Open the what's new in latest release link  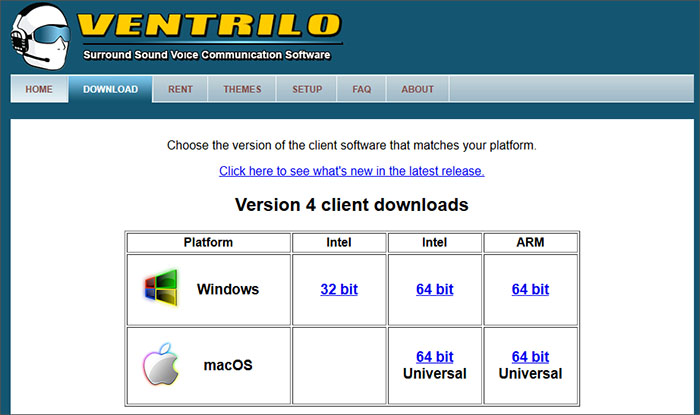click(351, 171)
